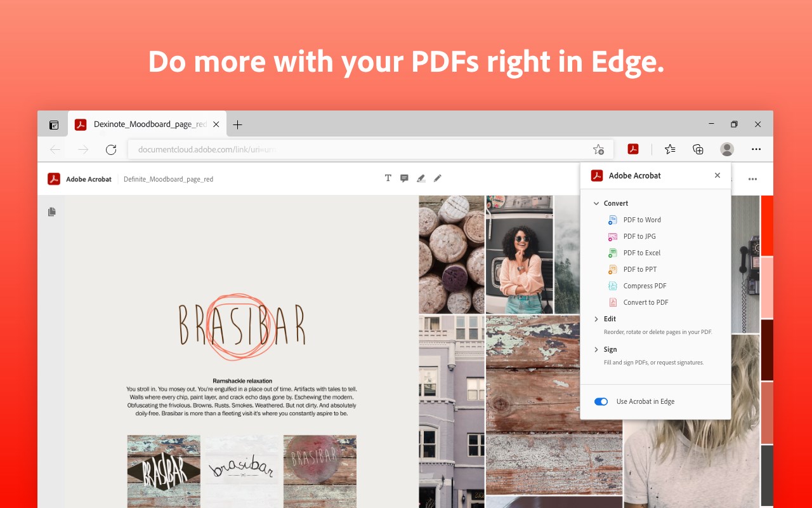Click the light pink color swatch
The height and width of the screenshot is (508, 812).
coord(767,288)
